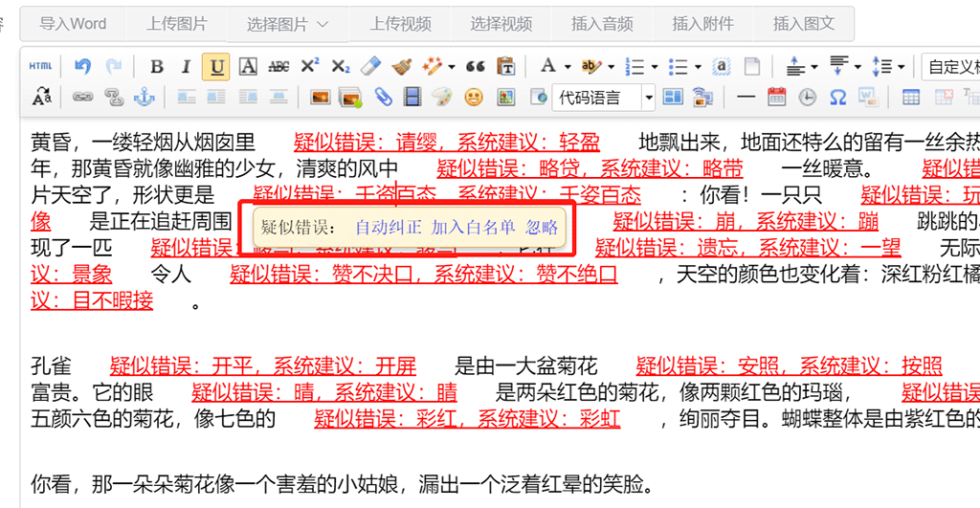Click the eraser clear formatting icon

372,67
